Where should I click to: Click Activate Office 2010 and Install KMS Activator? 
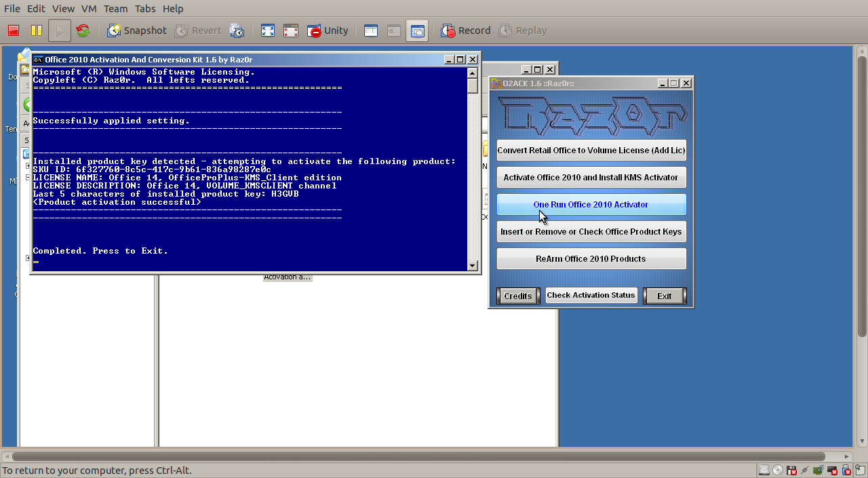(591, 178)
